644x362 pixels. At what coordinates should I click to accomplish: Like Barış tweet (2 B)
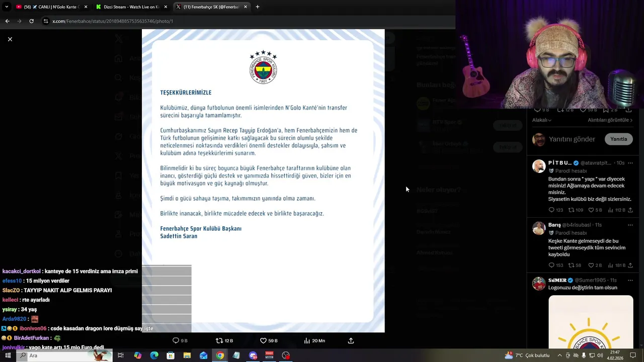(595, 265)
